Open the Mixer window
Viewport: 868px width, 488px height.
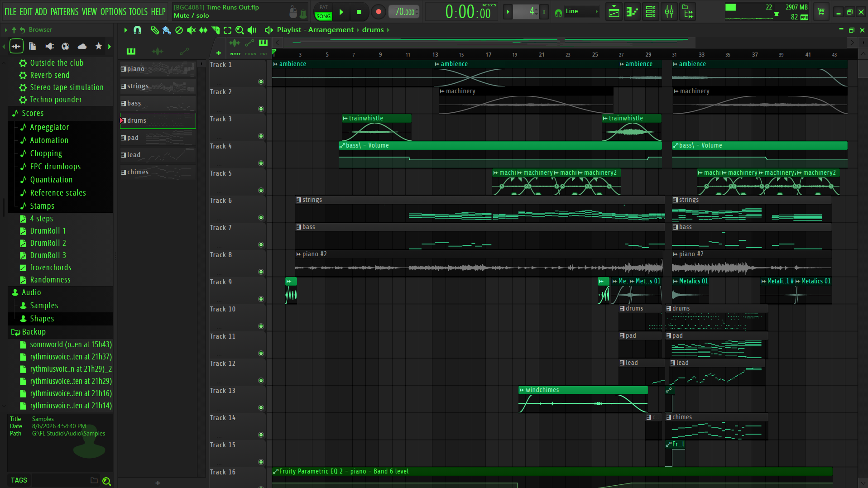coord(669,12)
